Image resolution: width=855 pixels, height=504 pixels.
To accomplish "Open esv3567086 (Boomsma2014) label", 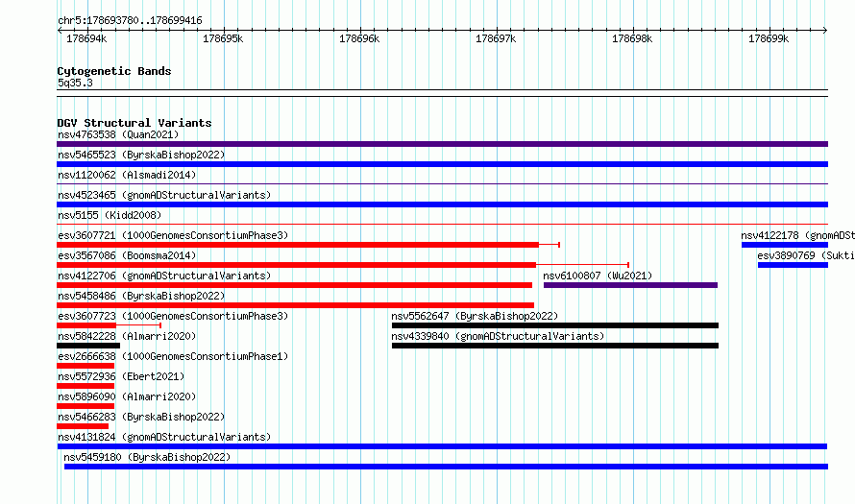I will click(x=127, y=255).
